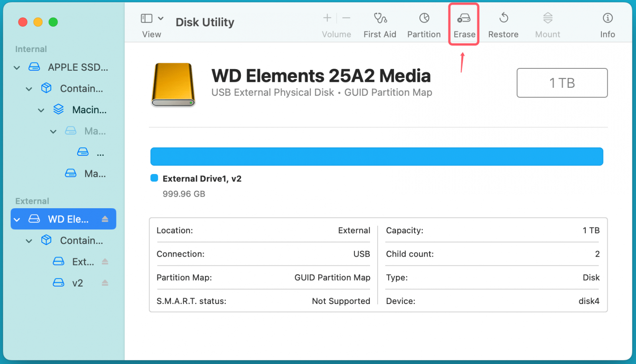Select the last internal Ma... disk icon
This screenshot has width=636, height=364.
point(70,173)
